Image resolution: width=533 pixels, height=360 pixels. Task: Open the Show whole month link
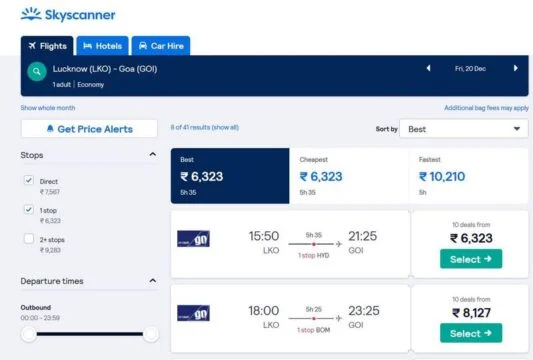tap(48, 108)
